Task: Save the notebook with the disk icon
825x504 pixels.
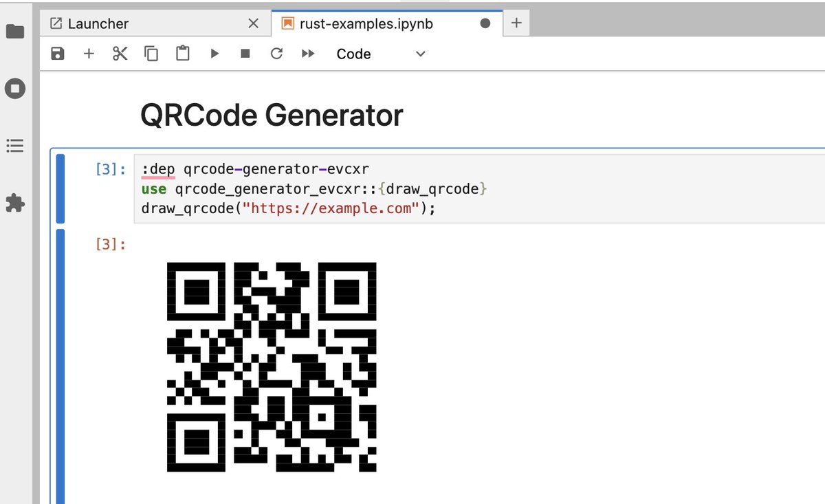Action: (58, 54)
